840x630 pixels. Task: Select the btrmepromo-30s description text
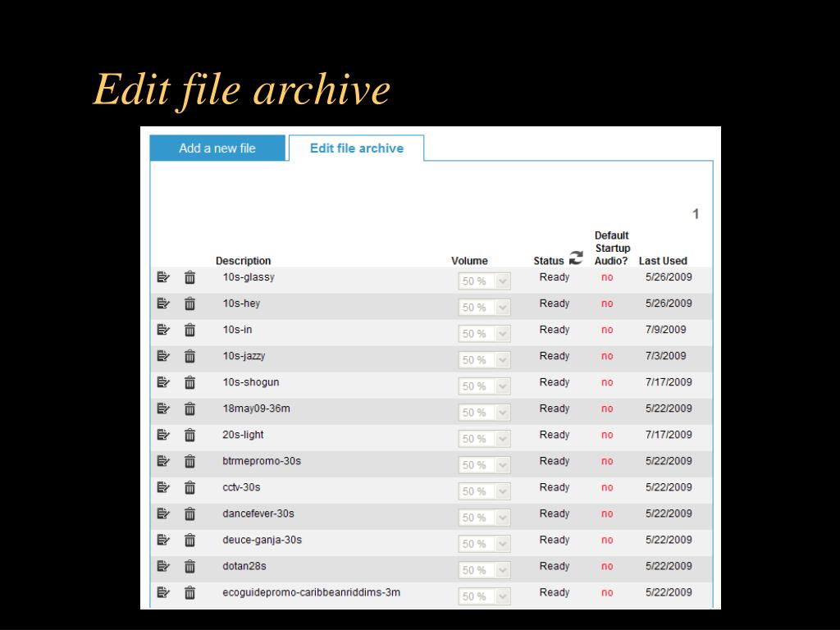[262, 461]
